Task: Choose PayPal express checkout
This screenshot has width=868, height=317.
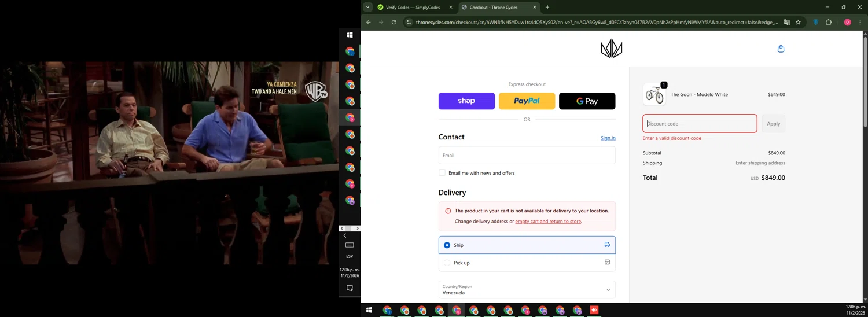Action: pyautogui.click(x=527, y=101)
